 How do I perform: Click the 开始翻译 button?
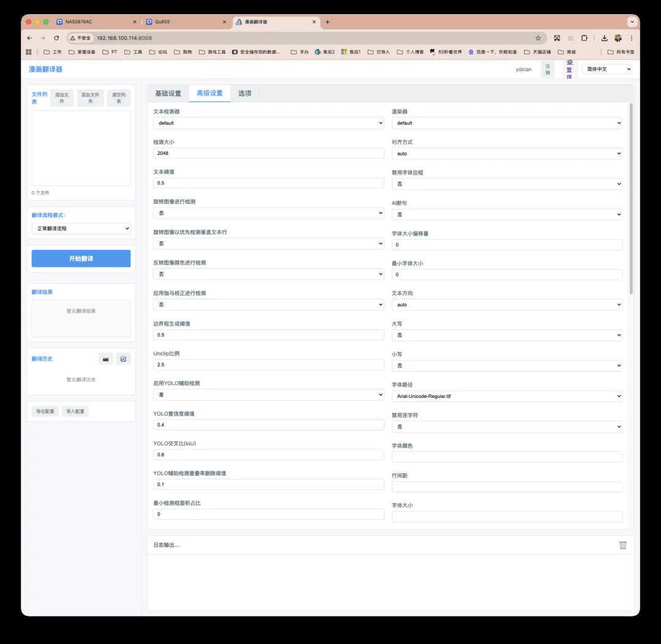coord(81,259)
